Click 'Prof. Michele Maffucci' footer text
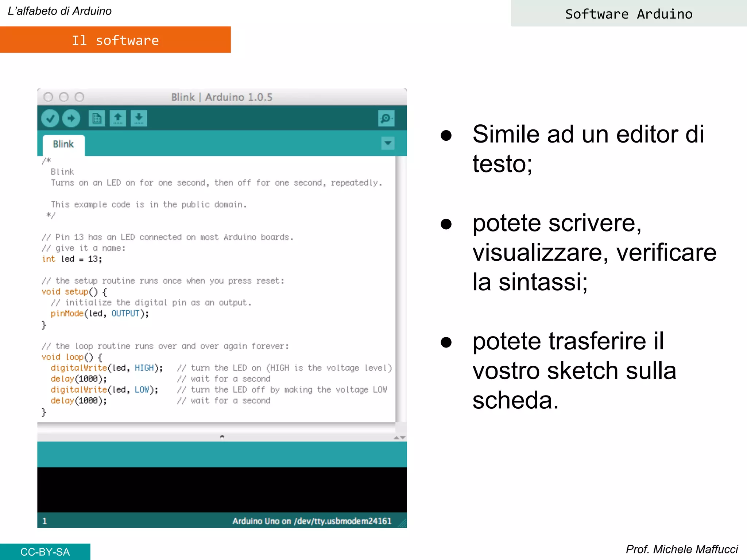The width and height of the screenshot is (747, 560). point(682,549)
